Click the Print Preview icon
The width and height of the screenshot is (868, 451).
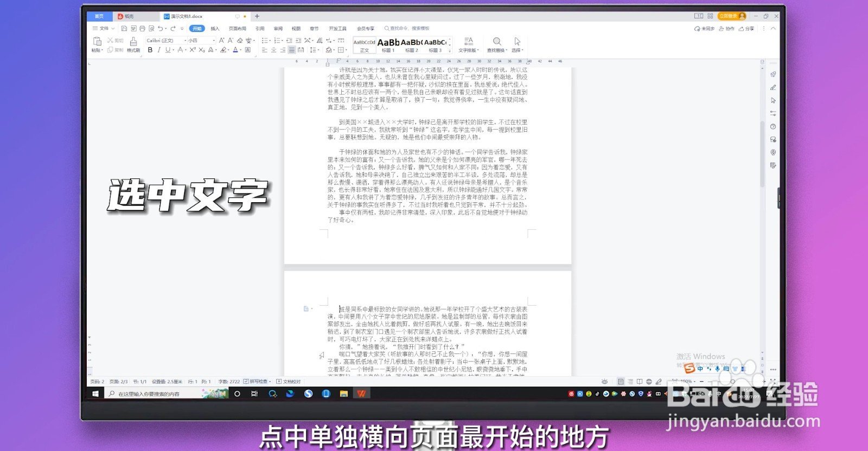[x=151, y=28]
